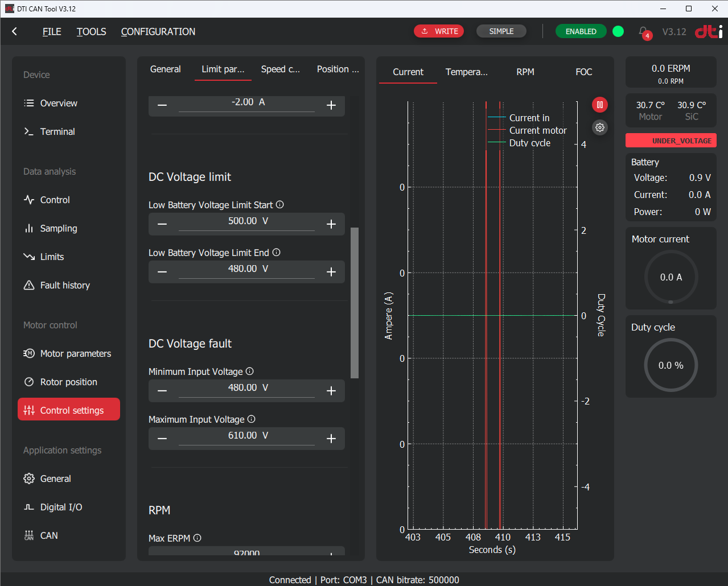Viewport: 728px width, 586px height.
Task: Open Sampling page
Action: pos(69,228)
